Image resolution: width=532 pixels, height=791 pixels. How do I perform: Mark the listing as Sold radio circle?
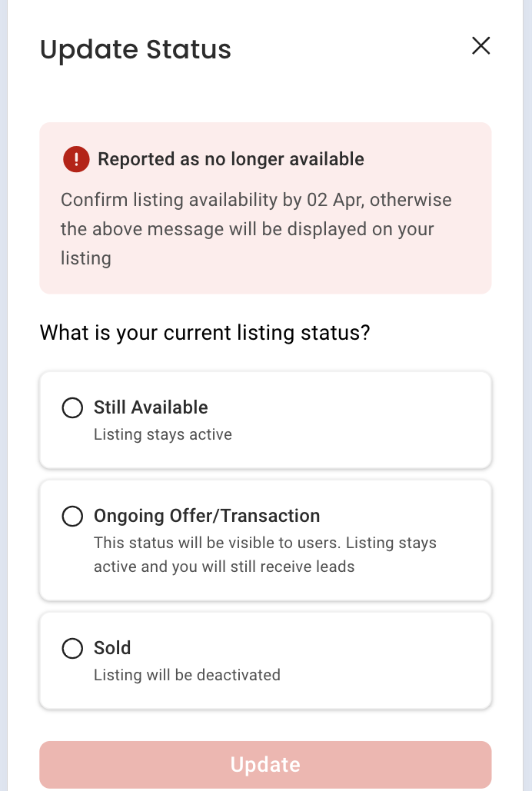coord(72,648)
